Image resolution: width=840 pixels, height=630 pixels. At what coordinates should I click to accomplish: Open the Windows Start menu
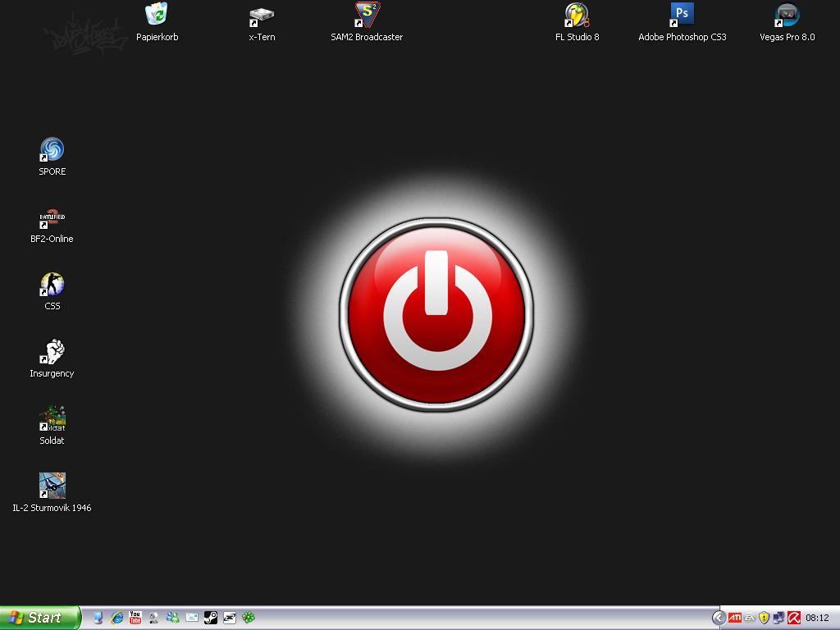40,618
